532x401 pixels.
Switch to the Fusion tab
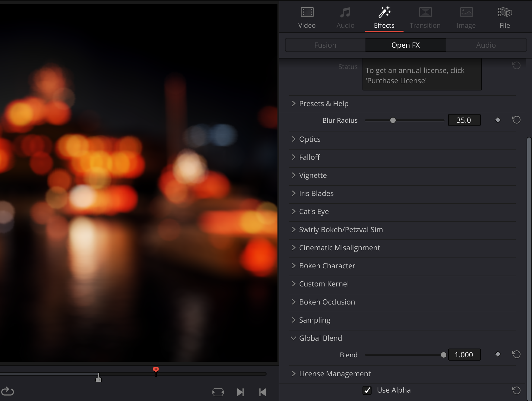coord(325,45)
